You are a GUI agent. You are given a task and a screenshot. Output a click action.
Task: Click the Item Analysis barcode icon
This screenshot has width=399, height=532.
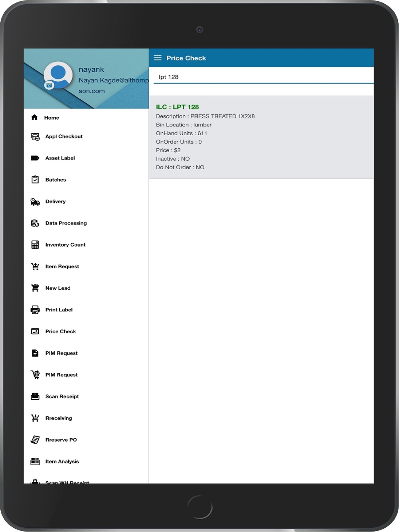pos(35,461)
